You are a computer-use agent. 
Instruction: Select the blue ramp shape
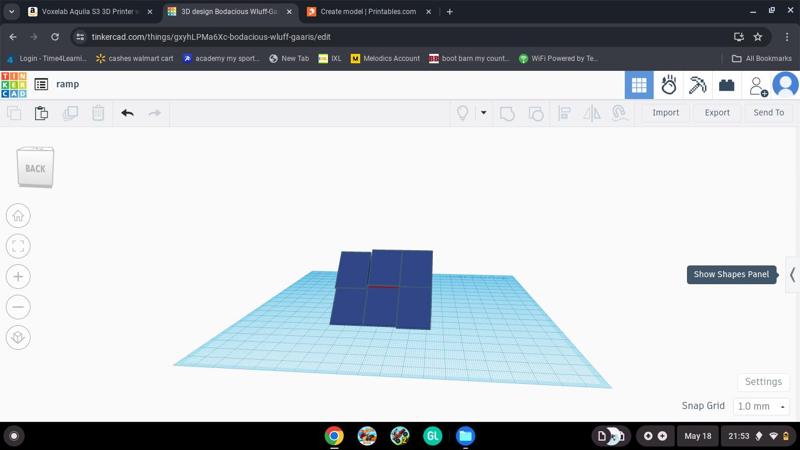coord(382,289)
